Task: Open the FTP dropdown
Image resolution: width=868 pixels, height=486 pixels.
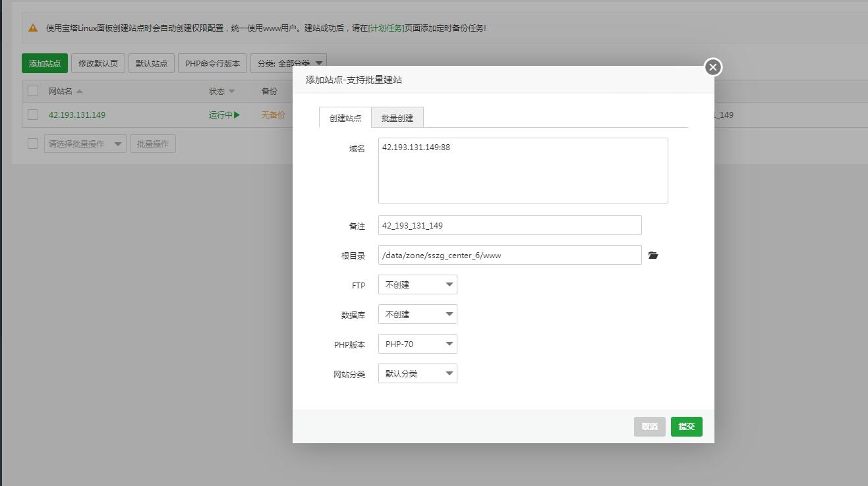Action: point(417,284)
